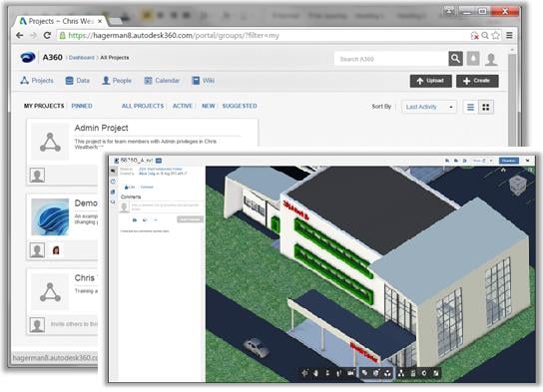Click the Home view icon above ViewCube
Viewport: 543px width, 392px height.
[503, 170]
